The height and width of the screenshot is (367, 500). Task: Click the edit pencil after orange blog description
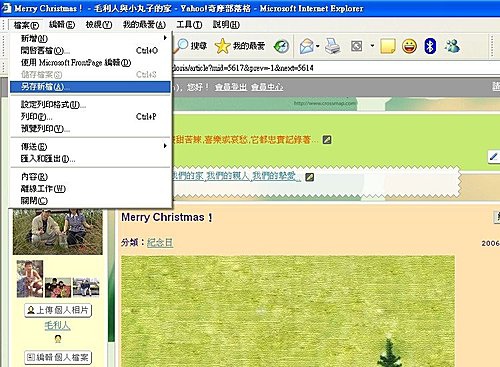coord(327,140)
